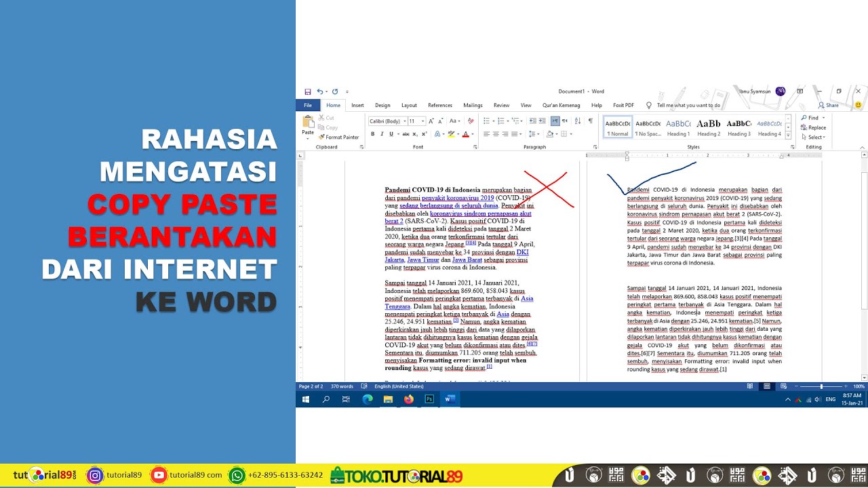868x488 pixels.
Task: Expand the styles gallery
Action: pyautogui.click(x=788, y=136)
